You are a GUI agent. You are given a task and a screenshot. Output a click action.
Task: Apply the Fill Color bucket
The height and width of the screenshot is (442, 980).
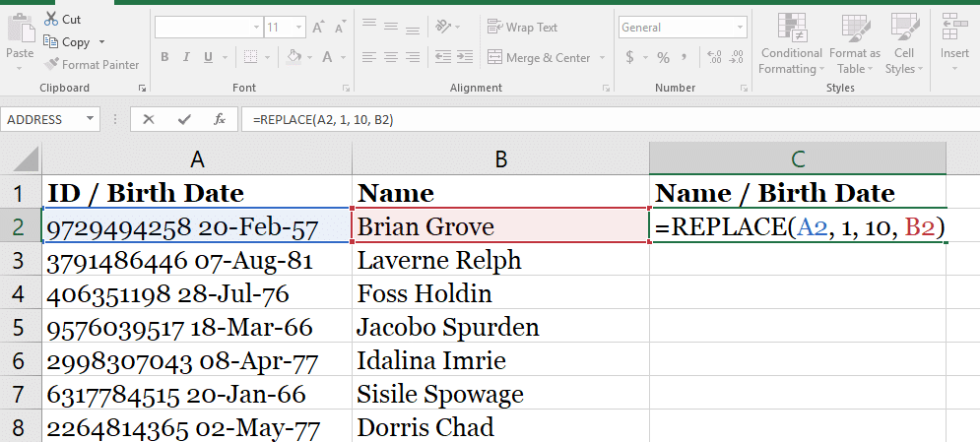[294, 57]
